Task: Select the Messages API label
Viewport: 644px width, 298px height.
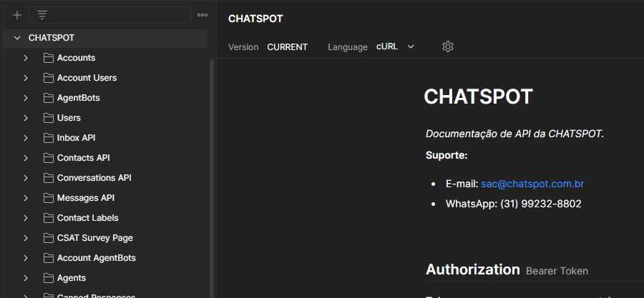Action: click(x=86, y=198)
